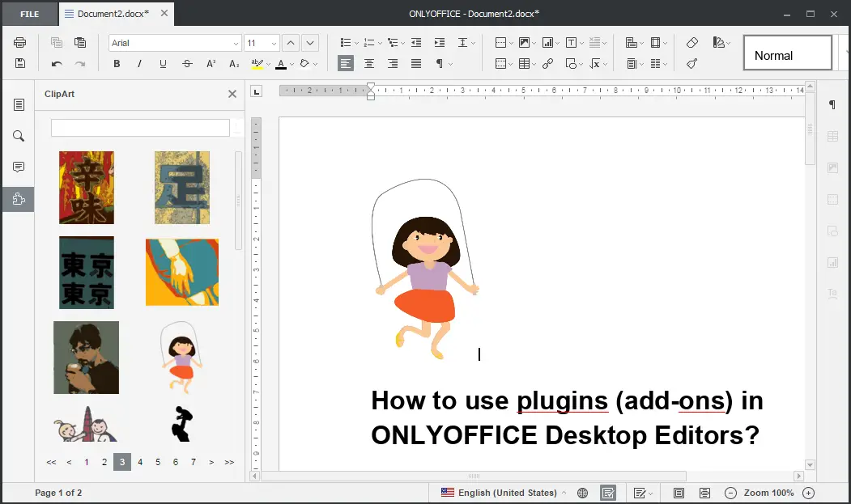Click the Print icon
Image resolution: width=851 pixels, height=504 pixels.
coord(19,42)
